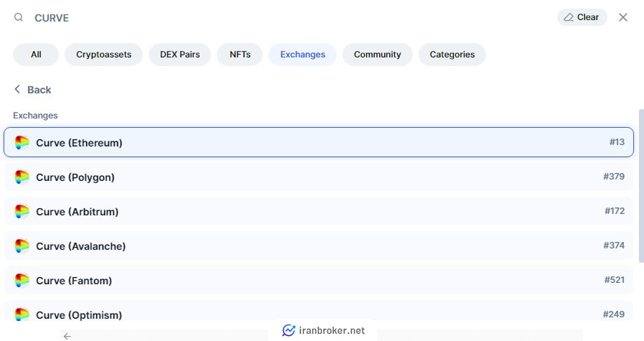Click the Back chevron arrow icon
644x341 pixels.
17,89
